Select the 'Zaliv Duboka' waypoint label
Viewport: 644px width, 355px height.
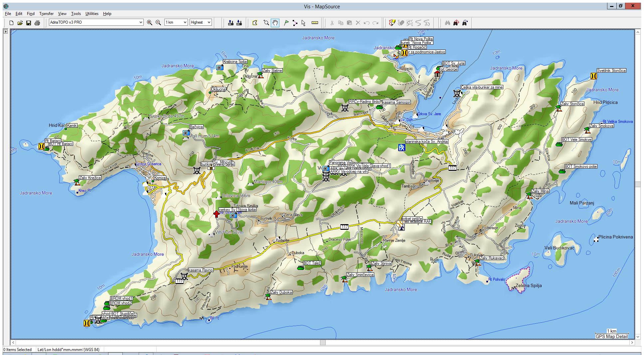click(x=281, y=292)
